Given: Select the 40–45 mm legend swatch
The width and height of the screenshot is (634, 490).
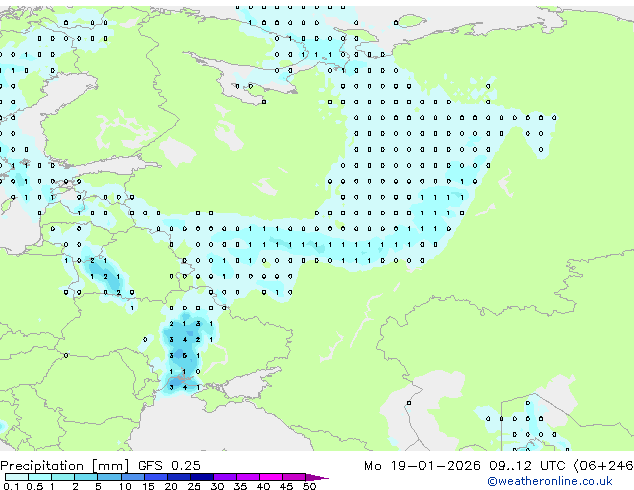Looking at the screenshot, I should (x=271, y=477).
